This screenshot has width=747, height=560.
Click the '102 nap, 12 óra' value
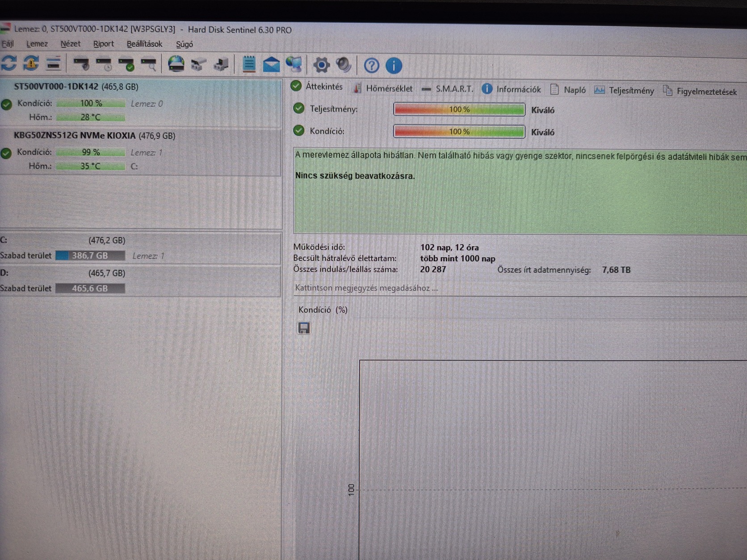(449, 247)
